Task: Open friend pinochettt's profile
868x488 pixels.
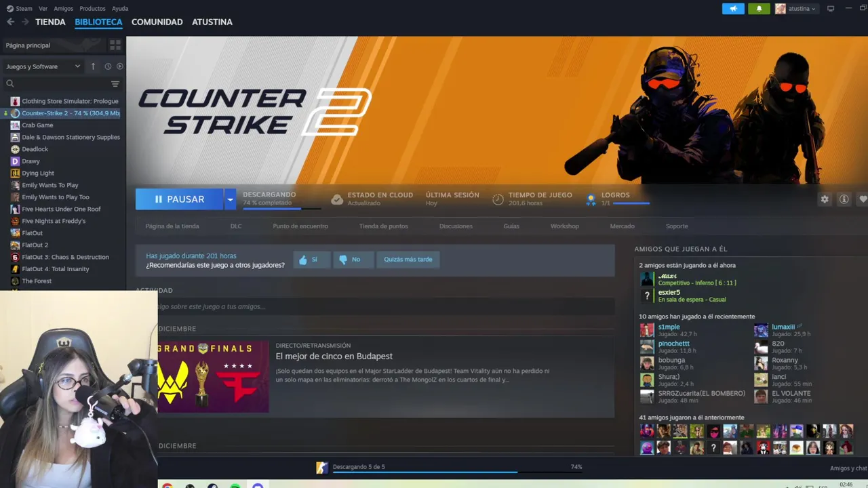Action: 673,343
